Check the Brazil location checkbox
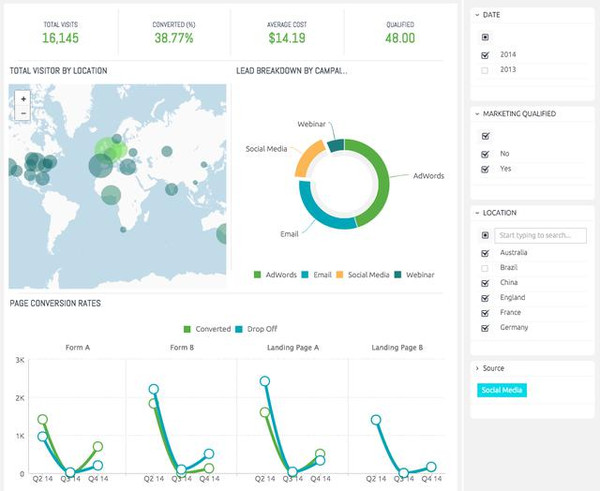This screenshot has height=491, width=600. [x=485, y=268]
